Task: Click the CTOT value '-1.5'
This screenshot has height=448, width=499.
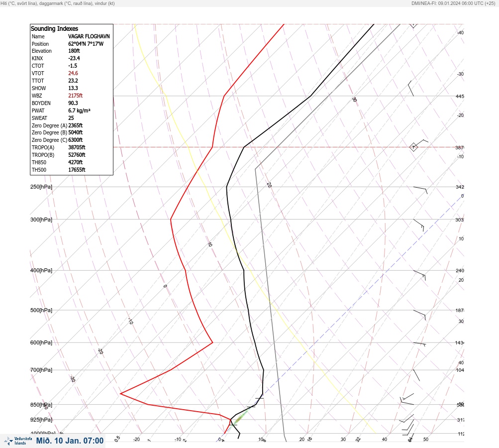Action: (x=73, y=66)
